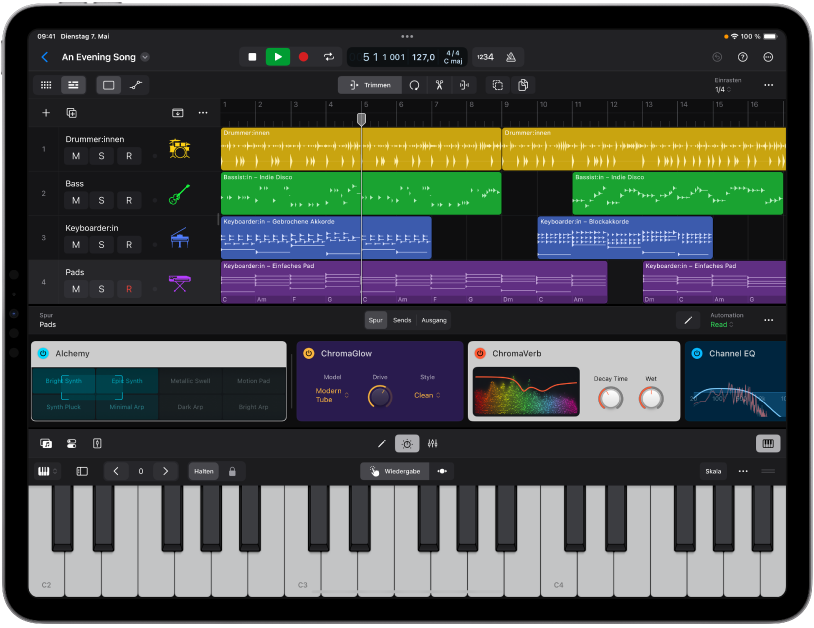Stop playback with the stop button
814x628 pixels.
[252, 57]
